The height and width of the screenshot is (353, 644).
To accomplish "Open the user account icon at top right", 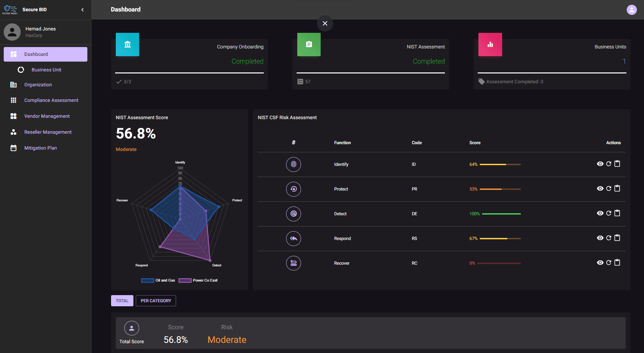I will (x=631, y=10).
